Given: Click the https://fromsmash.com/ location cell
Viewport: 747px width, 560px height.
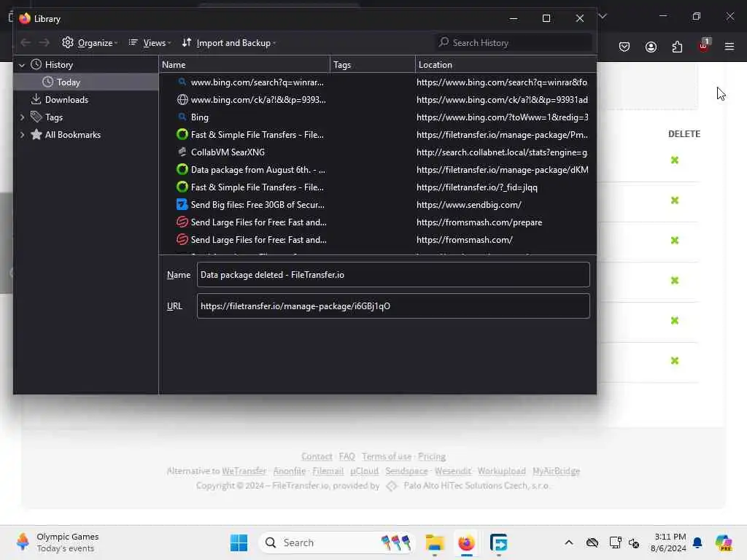Looking at the screenshot, I should pyautogui.click(x=465, y=240).
